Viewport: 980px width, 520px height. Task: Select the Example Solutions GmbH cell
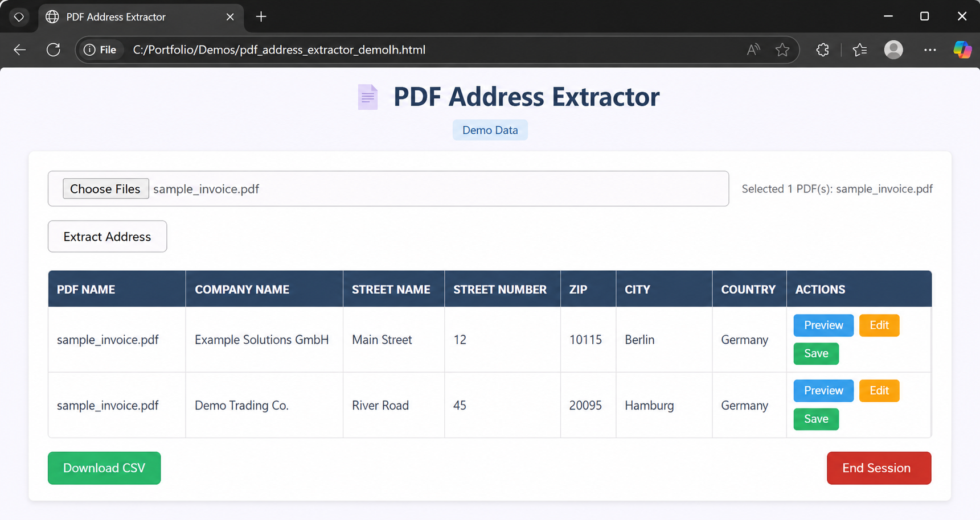click(x=264, y=340)
